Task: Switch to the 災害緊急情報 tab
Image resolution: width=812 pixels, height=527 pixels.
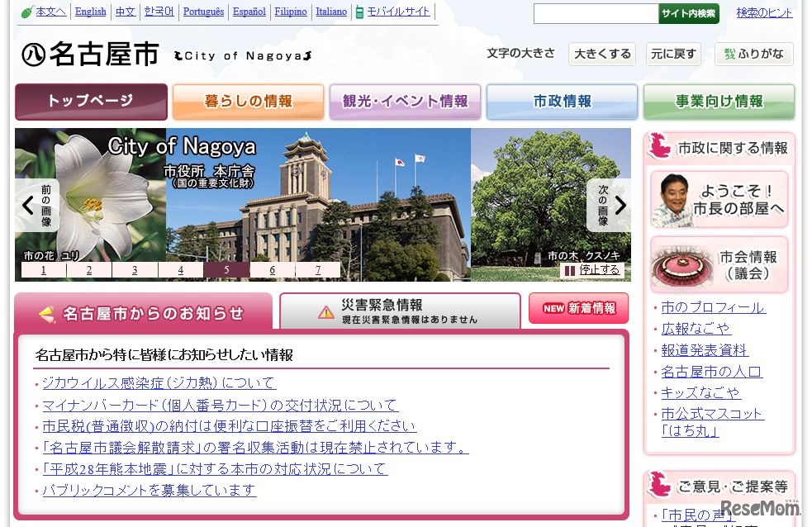Action: tap(400, 311)
